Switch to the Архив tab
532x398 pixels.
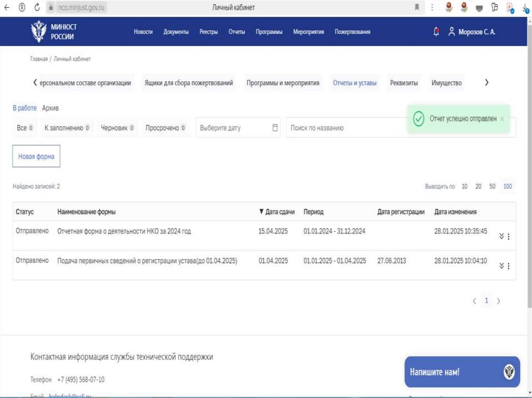pyautogui.click(x=50, y=108)
